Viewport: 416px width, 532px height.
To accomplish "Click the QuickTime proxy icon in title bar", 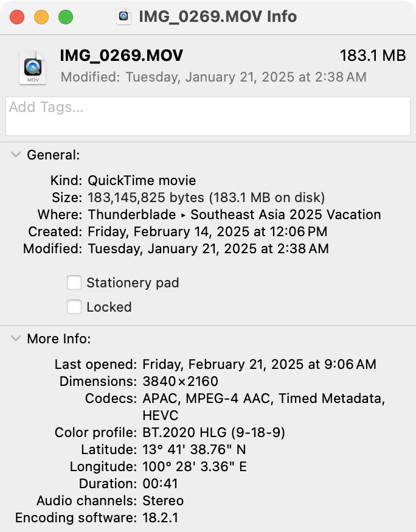I will 123,16.
